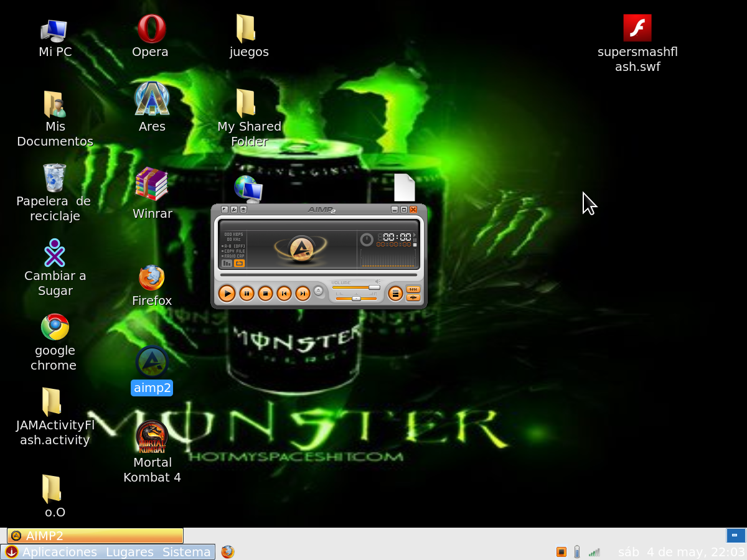Launch Mortal Kombat 4 shortcut
The image size is (747, 560).
(152, 452)
